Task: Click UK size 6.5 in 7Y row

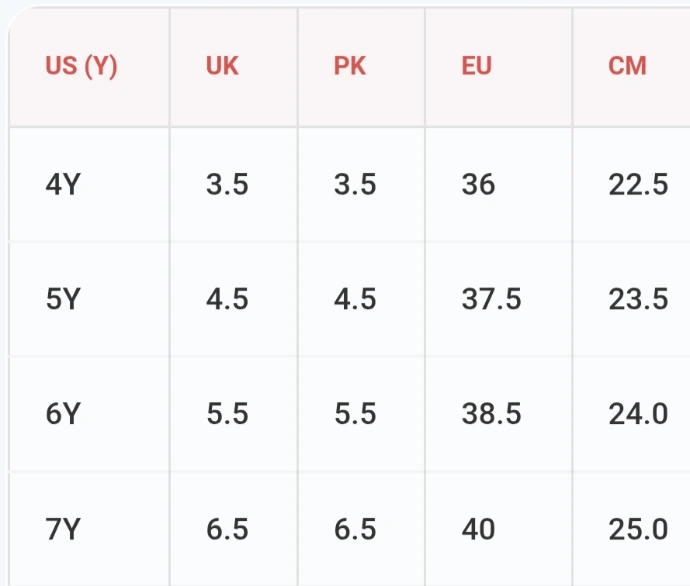Action: (x=227, y=529)
